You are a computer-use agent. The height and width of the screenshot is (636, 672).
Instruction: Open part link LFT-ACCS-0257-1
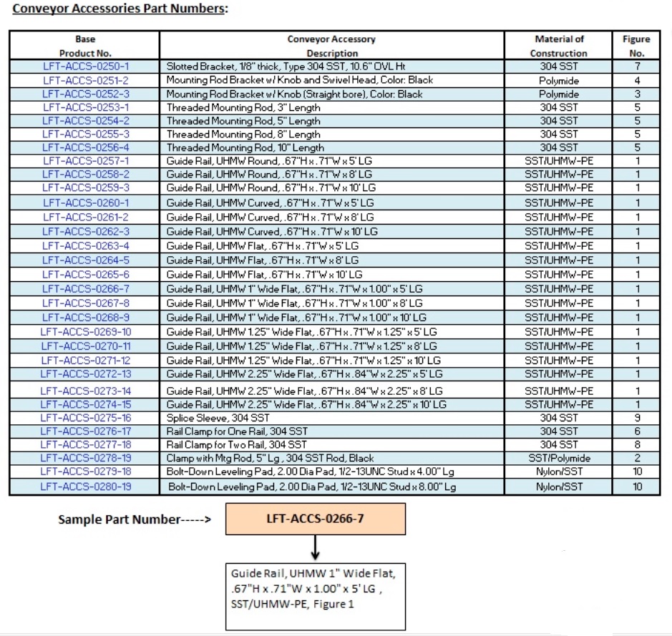point(85,161)
